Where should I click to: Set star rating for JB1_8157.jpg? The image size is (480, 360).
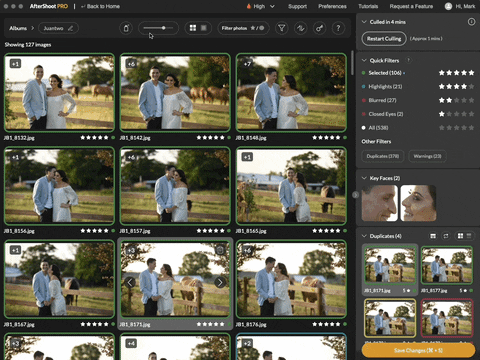tap(210, 231)
